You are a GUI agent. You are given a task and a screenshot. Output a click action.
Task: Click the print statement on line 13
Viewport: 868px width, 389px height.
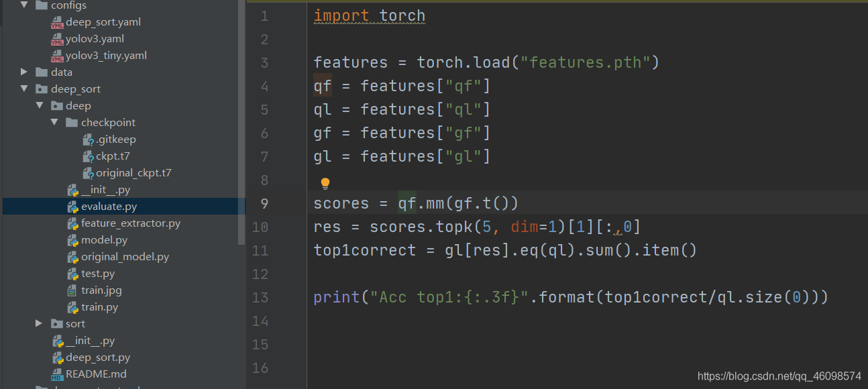[x=571, y=297]
